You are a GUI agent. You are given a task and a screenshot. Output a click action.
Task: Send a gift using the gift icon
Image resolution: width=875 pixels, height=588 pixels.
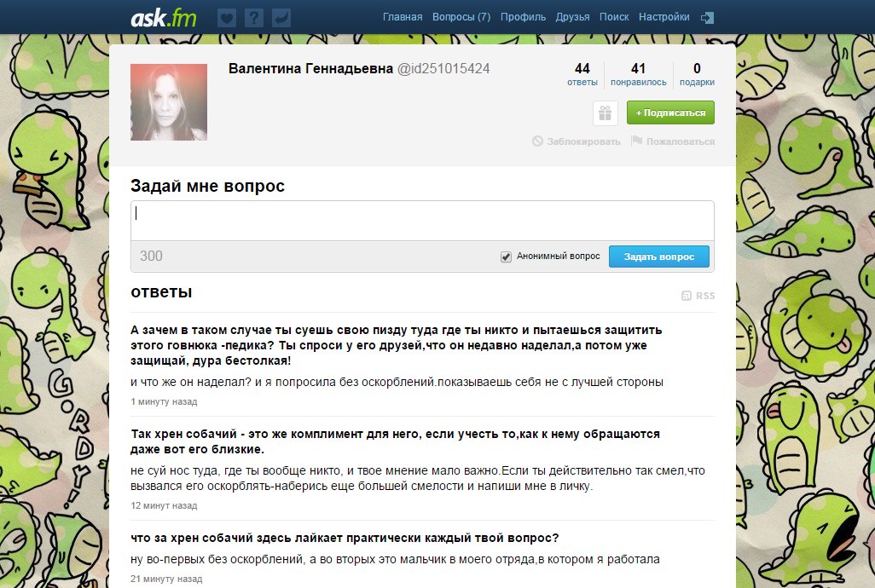click(605, 112)
